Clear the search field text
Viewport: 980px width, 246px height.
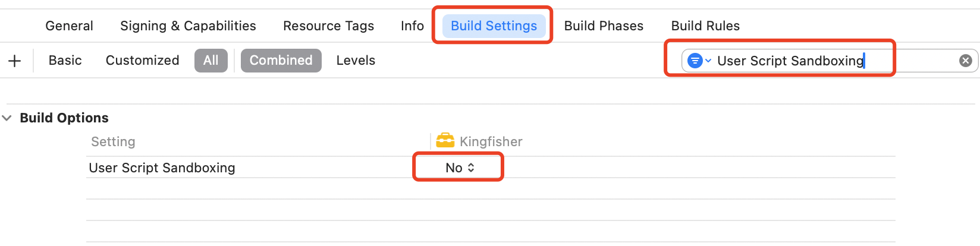pyautogui.click(x=965, y=61)
